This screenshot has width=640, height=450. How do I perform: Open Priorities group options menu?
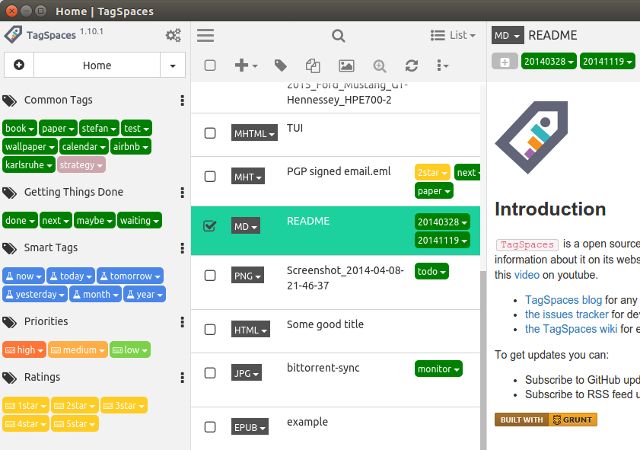182,322
